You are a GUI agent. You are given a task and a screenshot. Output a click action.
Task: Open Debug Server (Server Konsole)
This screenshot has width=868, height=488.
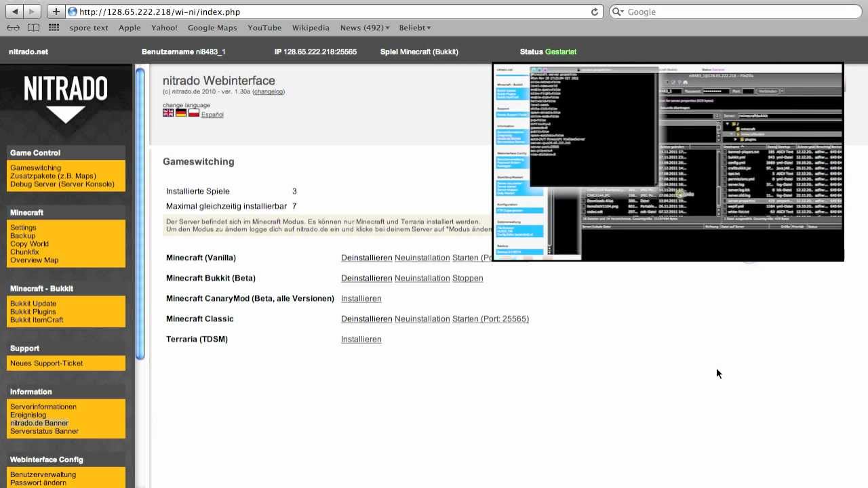(62, 184)
